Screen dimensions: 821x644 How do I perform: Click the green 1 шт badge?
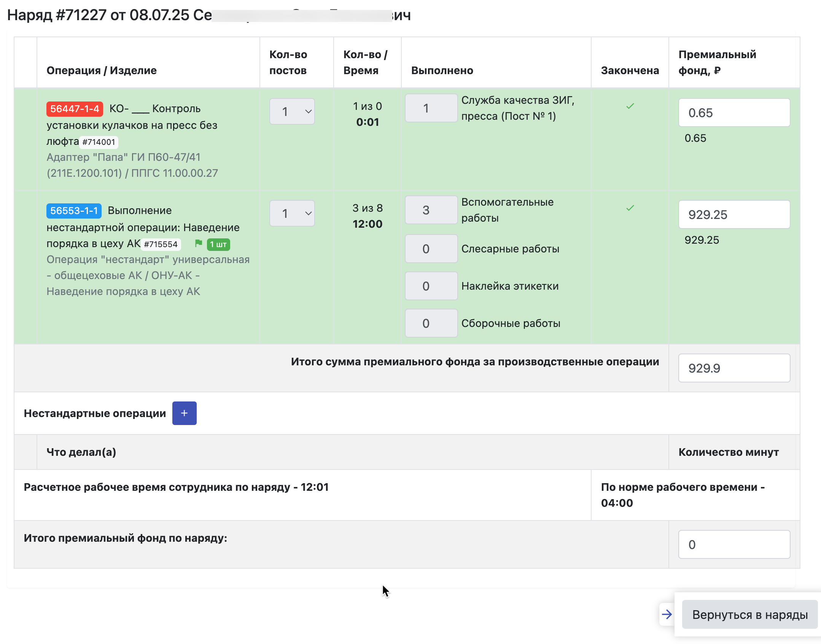[218, 244]
